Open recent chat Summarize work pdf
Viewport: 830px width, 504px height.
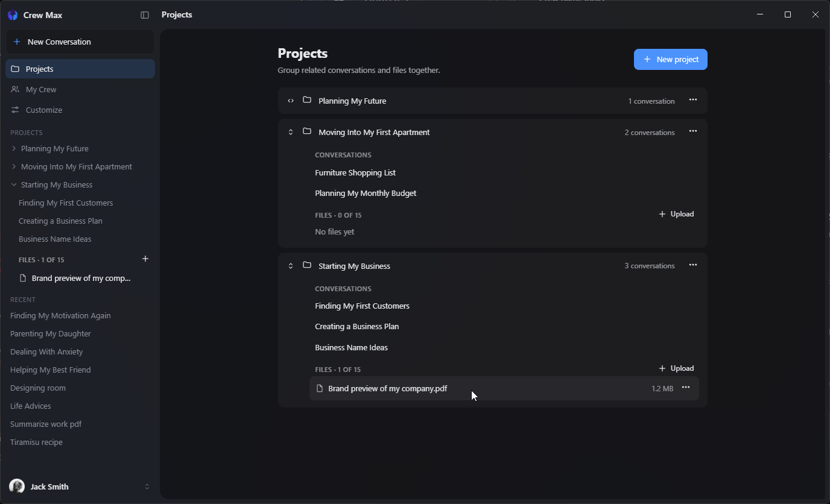coord(46,424)
